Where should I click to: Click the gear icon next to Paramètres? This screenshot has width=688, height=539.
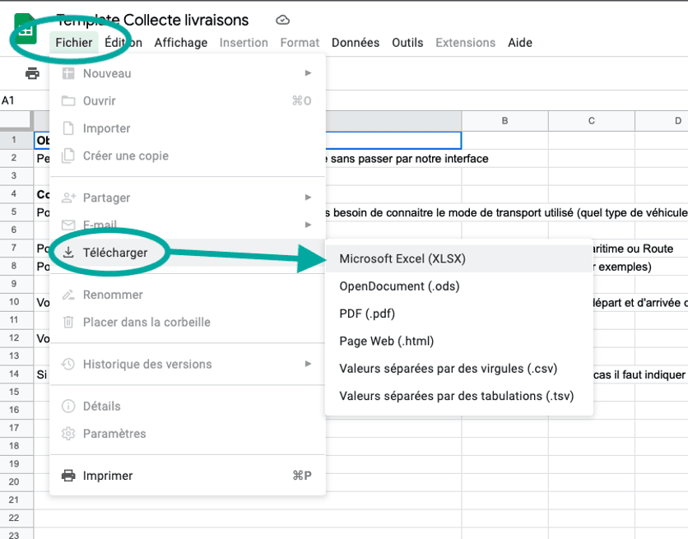(x=69, y=434)
